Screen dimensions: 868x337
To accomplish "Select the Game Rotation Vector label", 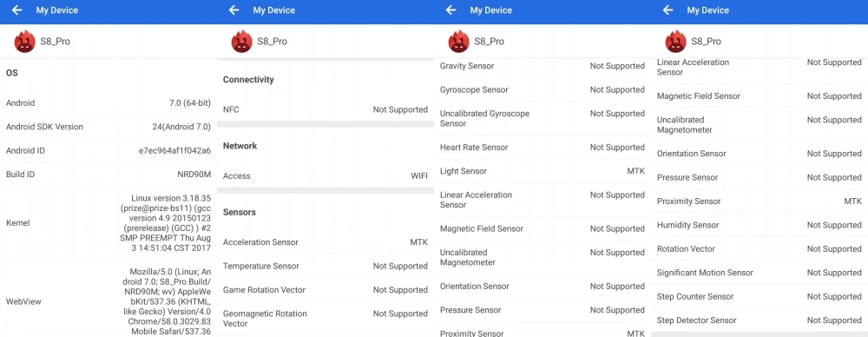I will 264,289.
